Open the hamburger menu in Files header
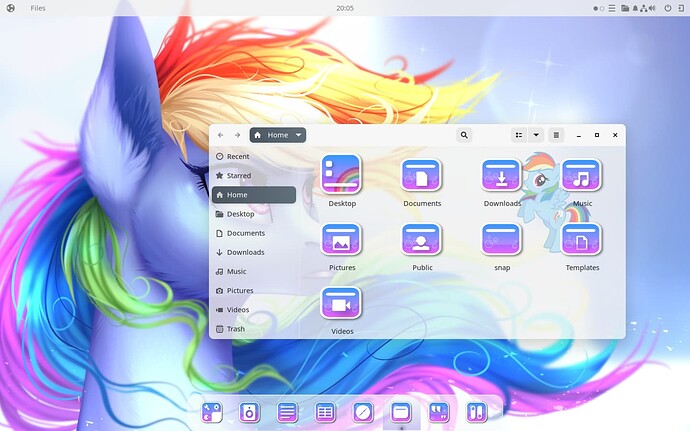Viewport: 690px width, 431px height. point(556,135)
